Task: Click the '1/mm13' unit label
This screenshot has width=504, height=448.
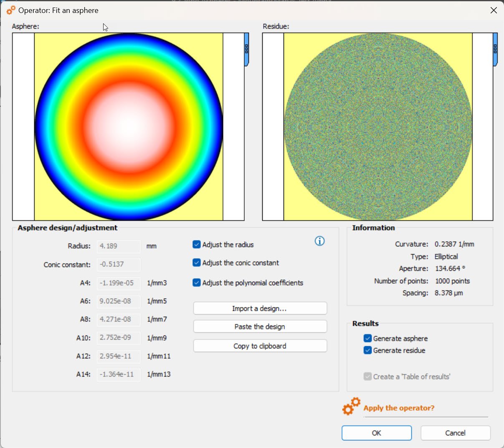Action: pyautogui.click(x=159, y=374)
